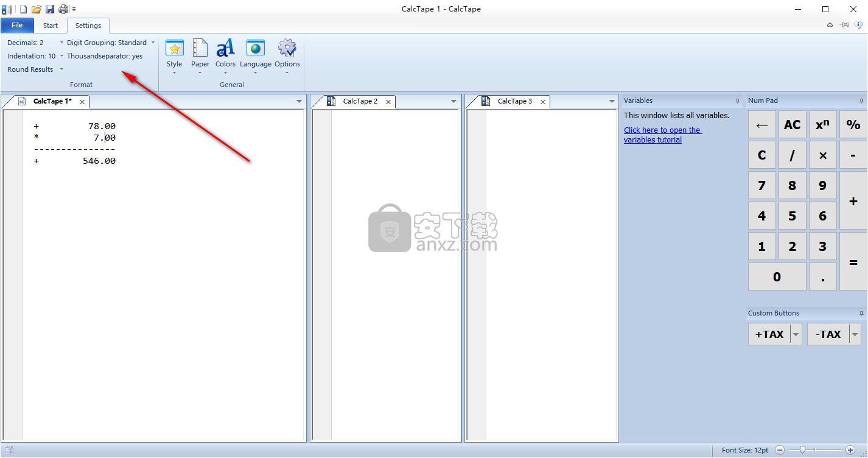Pin the Variables panel
Screen dimensions: 868x458
click(x=737, y=101)
